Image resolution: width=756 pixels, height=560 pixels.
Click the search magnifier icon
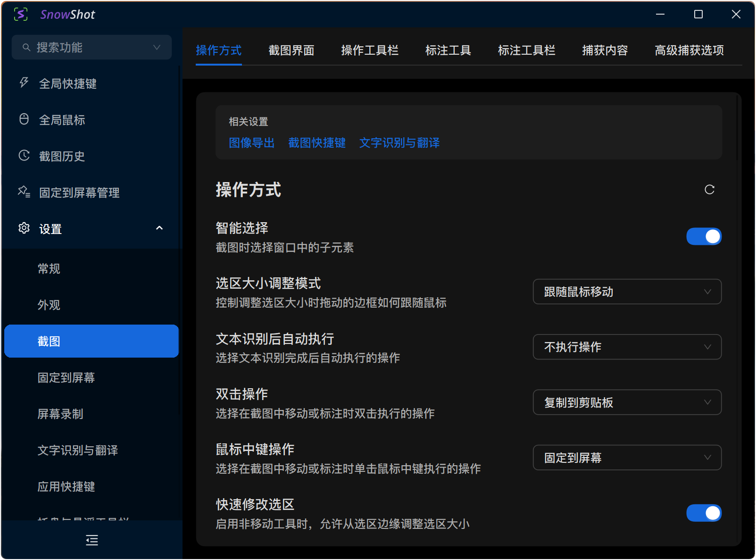tap(26, 48)
